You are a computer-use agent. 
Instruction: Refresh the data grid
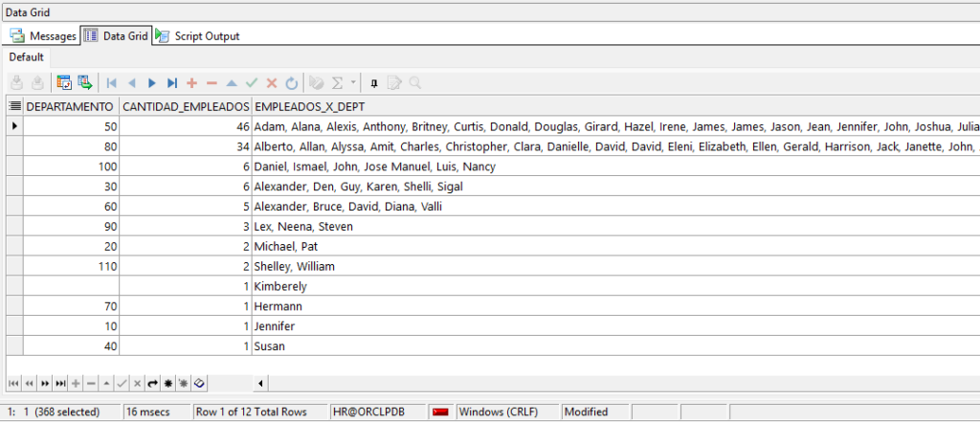pos(292,83)
